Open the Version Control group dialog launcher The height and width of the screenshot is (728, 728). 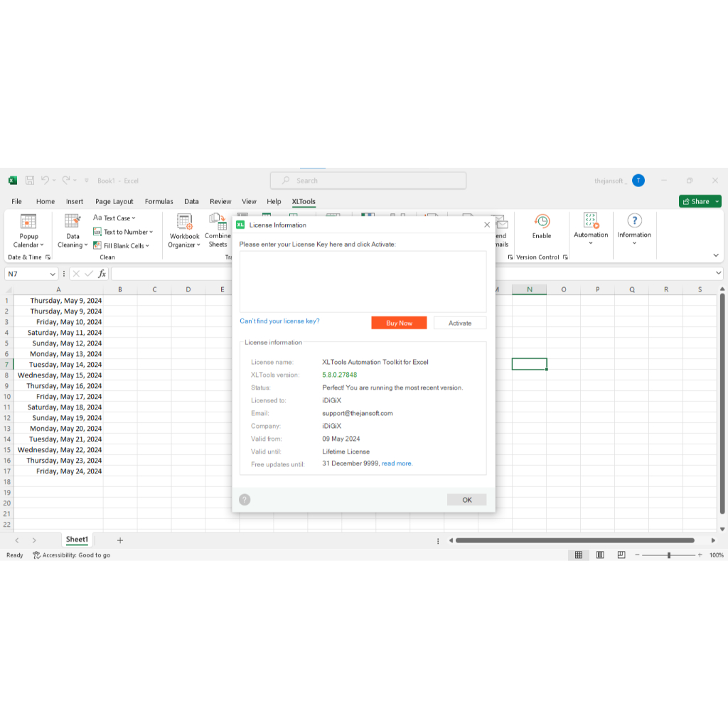[565, 257]
